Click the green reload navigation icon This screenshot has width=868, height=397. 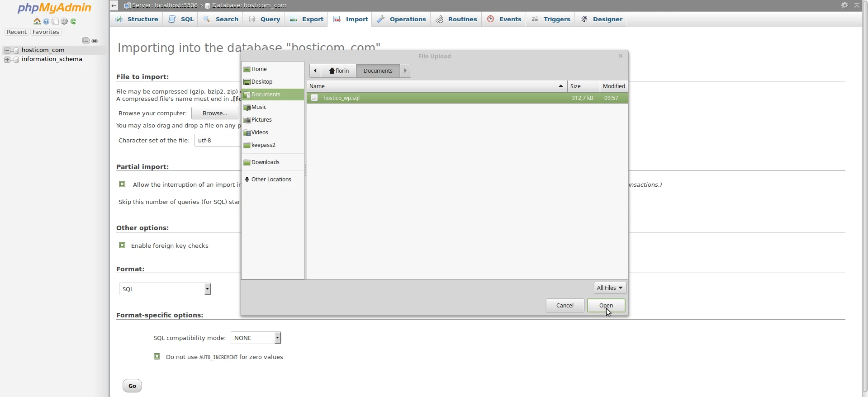click(73, 22)
